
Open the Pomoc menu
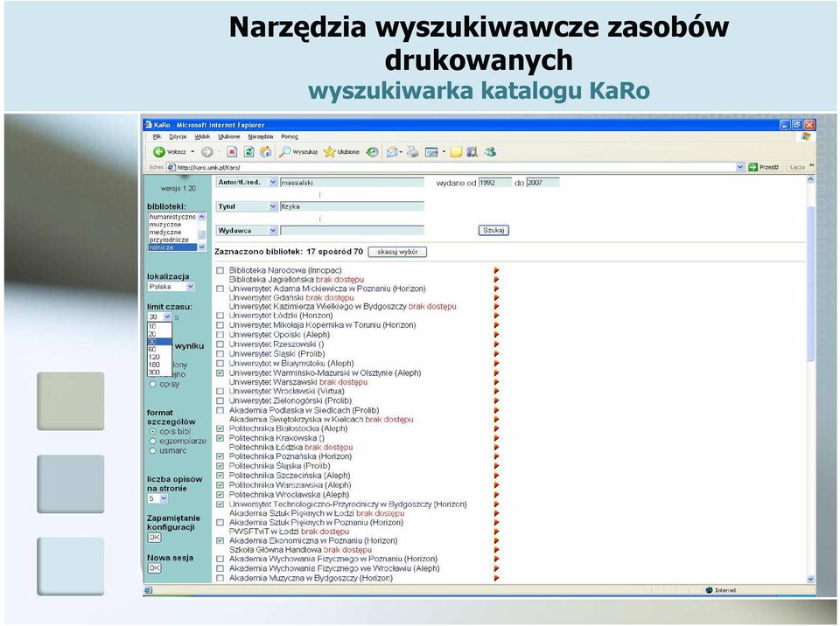[x=290, y=136]
